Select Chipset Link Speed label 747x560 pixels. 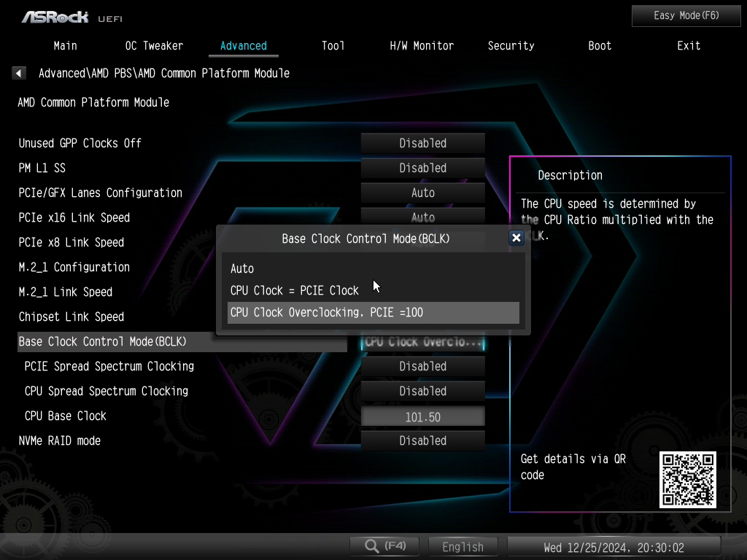tap(71, 316)
